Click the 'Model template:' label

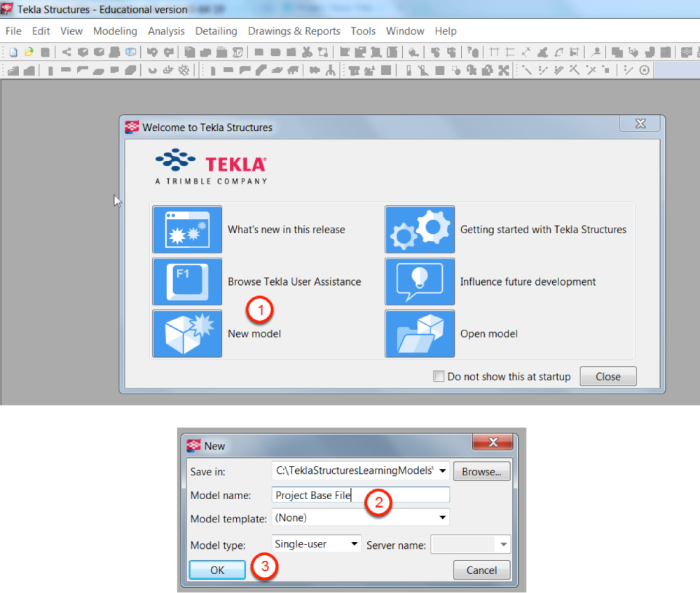[228, 519]
